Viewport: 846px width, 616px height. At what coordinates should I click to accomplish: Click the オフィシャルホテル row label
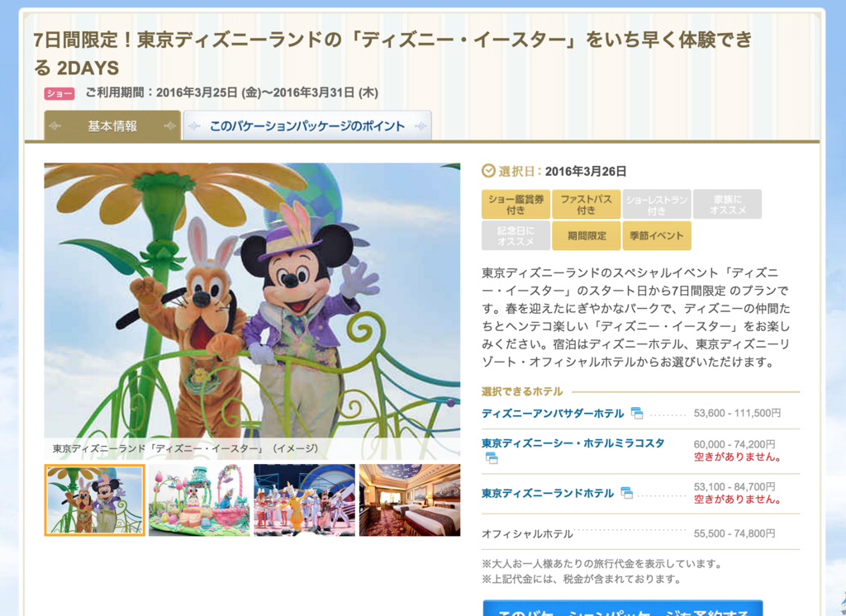pyautogui.click(x=527, y=534)
